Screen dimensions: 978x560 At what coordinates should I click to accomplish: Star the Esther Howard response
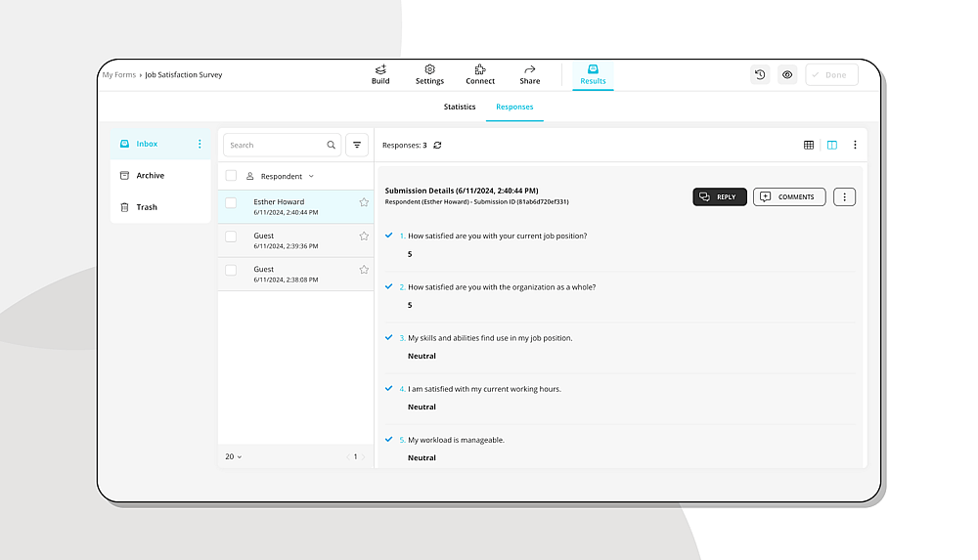(x=364, y=202)
